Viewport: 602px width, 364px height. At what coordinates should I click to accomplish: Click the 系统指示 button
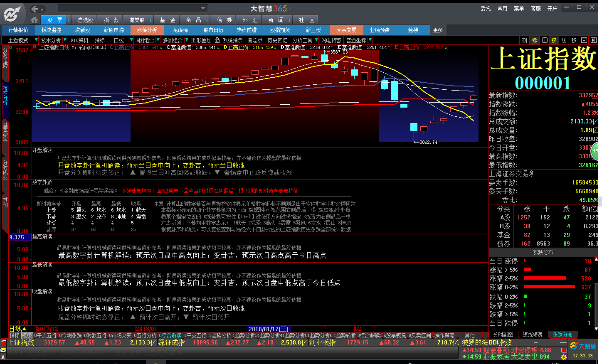coord(232,40)
